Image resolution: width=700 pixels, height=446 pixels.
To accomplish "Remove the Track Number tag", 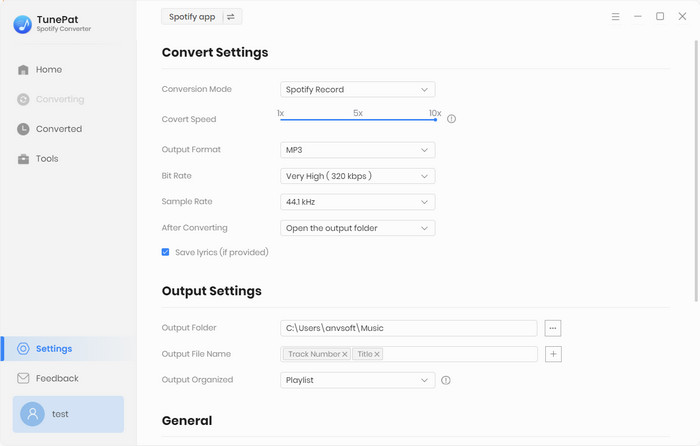I will click(345, 354).
